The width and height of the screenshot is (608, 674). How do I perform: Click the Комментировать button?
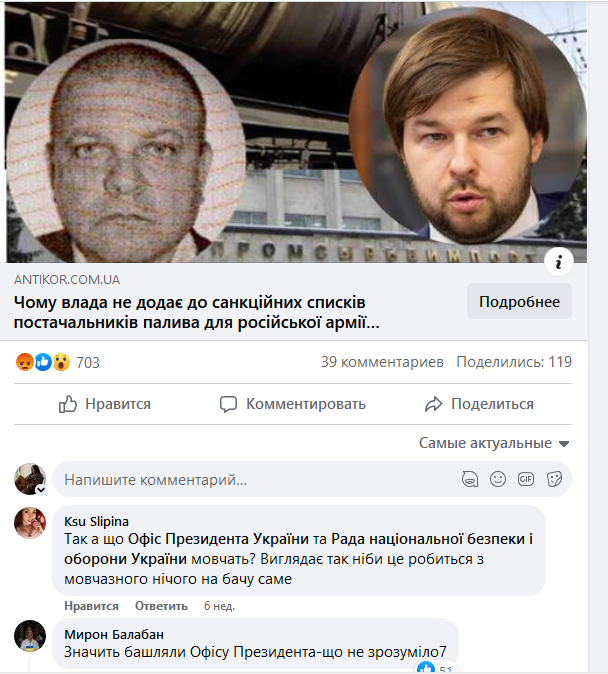pyautogui.click(x=293, y=404)
